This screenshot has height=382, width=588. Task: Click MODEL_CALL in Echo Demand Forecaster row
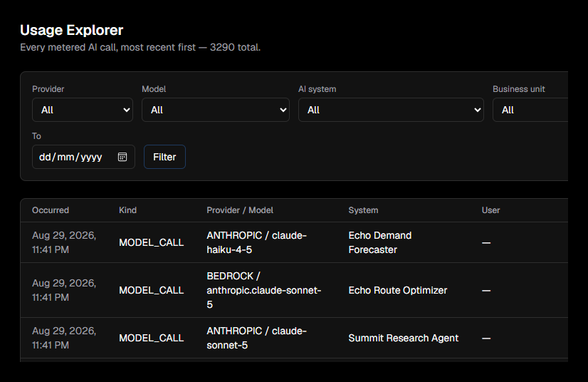(x=152, y=242)
